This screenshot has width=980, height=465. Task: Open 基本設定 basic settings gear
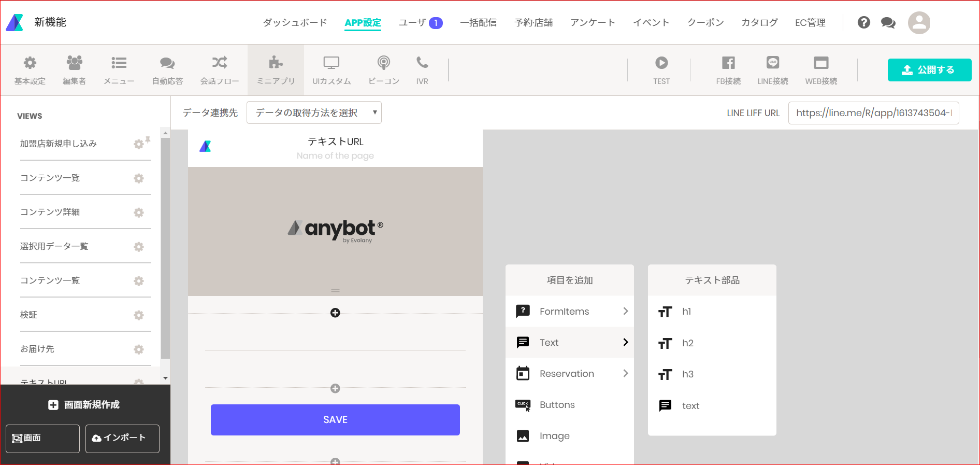(30, 70)
